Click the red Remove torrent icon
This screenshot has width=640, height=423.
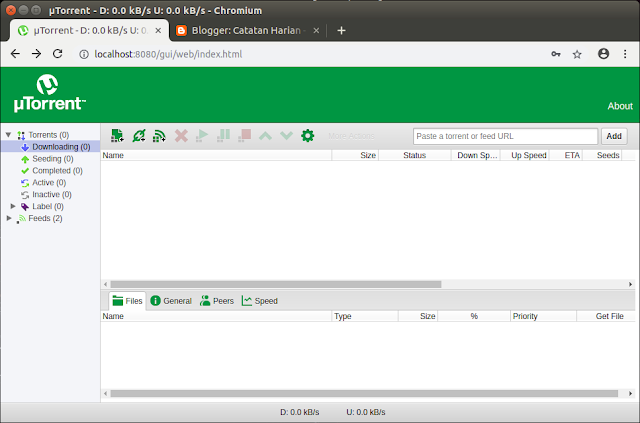(181, 136)
